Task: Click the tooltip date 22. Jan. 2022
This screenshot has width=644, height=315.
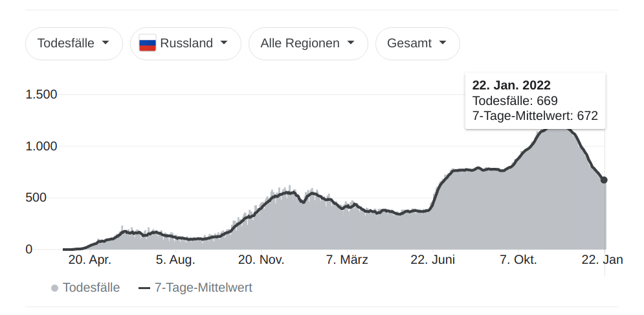Action: [x=511, y=86]
